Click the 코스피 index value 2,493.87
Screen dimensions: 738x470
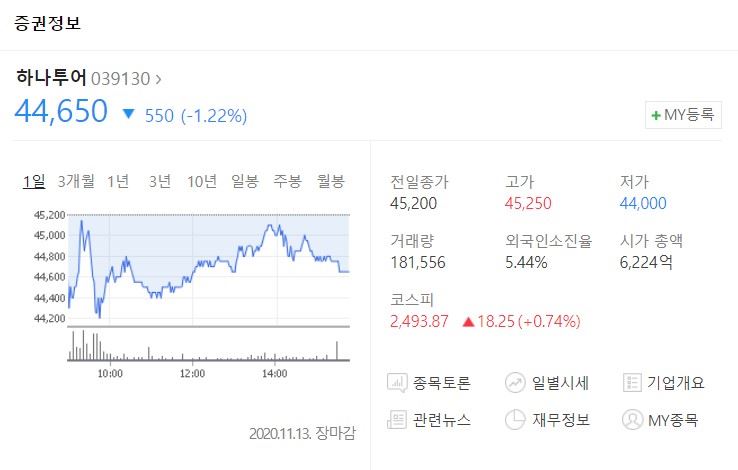(419, 321)
